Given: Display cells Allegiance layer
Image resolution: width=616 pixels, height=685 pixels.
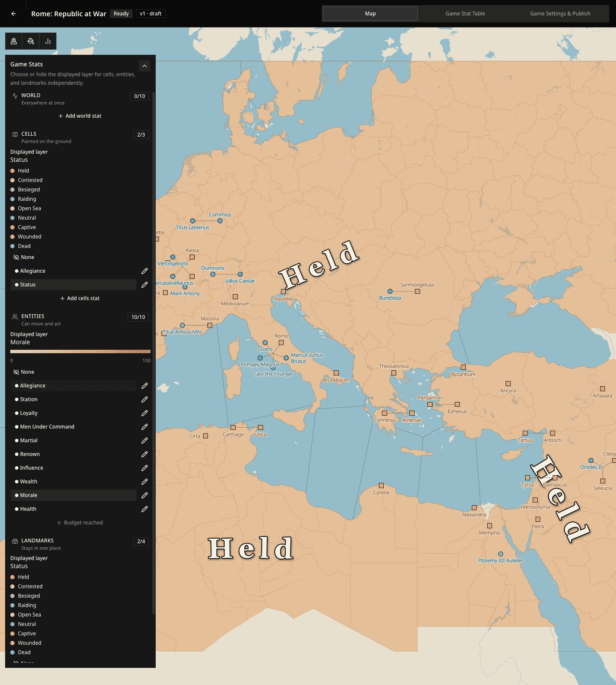Looking at the screenshot, I should 74,271.
